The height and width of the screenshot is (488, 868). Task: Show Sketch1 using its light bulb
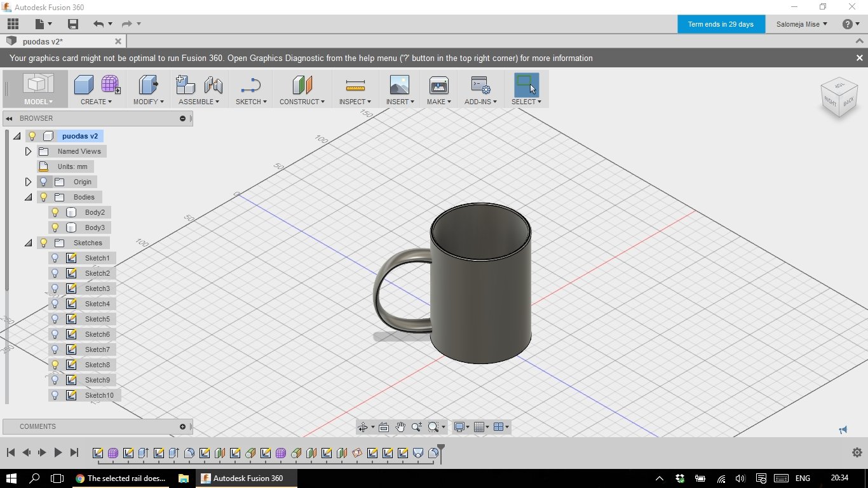[x=55, y=258]
